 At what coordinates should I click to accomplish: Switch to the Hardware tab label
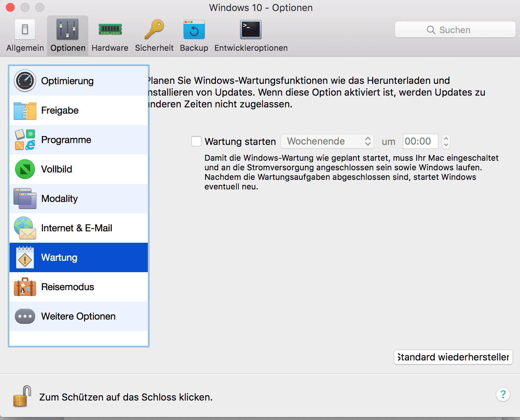click(x=110, y=48)
